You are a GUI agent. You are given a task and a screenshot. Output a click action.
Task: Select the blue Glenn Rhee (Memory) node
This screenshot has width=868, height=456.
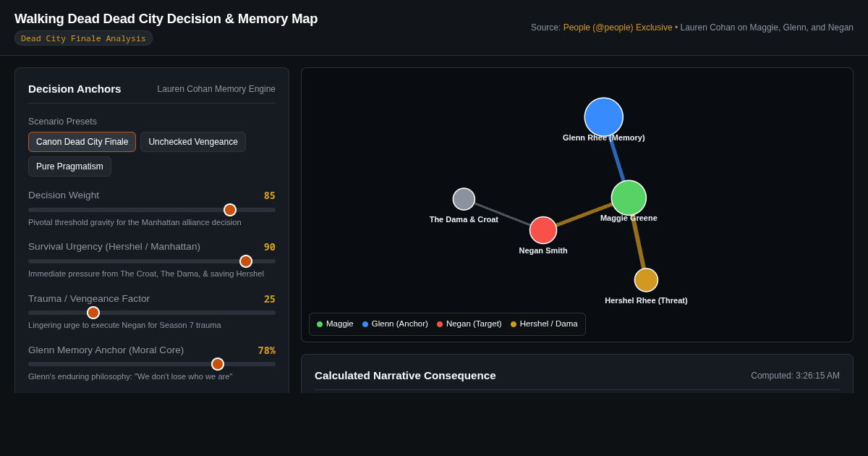coord(604,117)
